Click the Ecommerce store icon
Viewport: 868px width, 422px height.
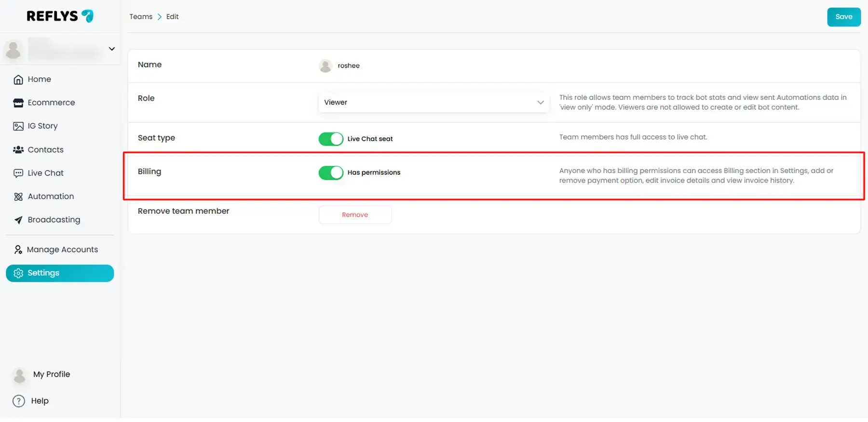coord(18,103)
